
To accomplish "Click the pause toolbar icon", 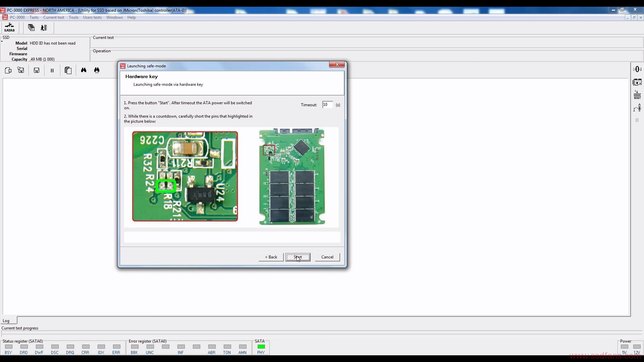I will (x=52, y=70).
